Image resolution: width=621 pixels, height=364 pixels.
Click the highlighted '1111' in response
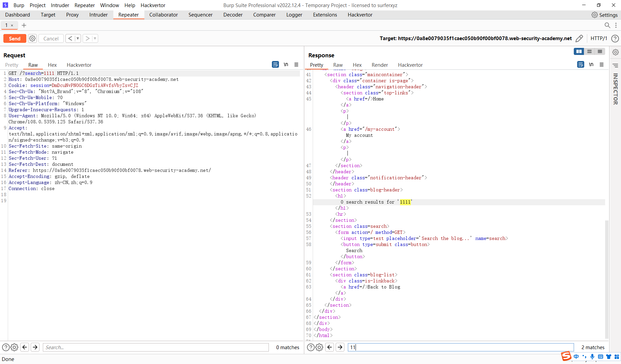pyautogui.click(x=405, y=202)
